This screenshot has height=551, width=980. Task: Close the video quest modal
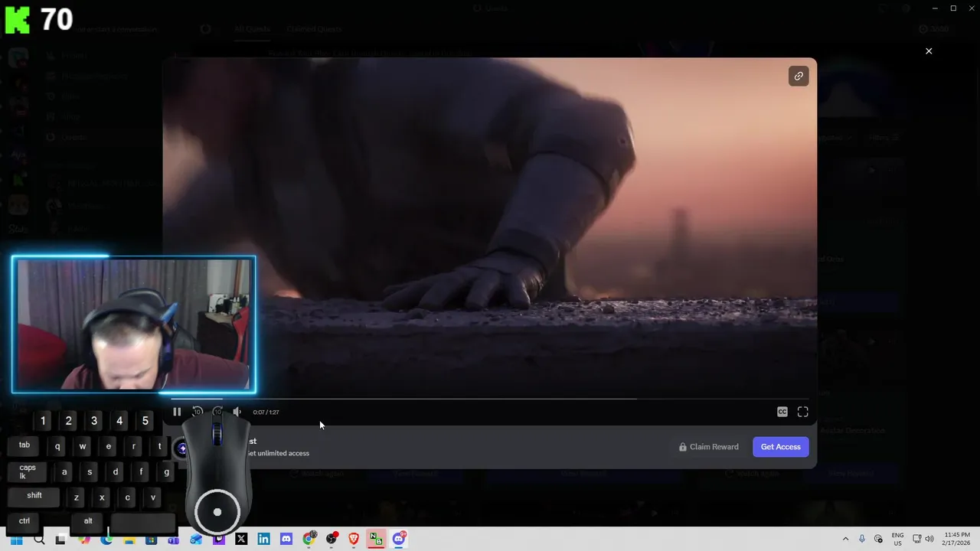pos(929,51)
